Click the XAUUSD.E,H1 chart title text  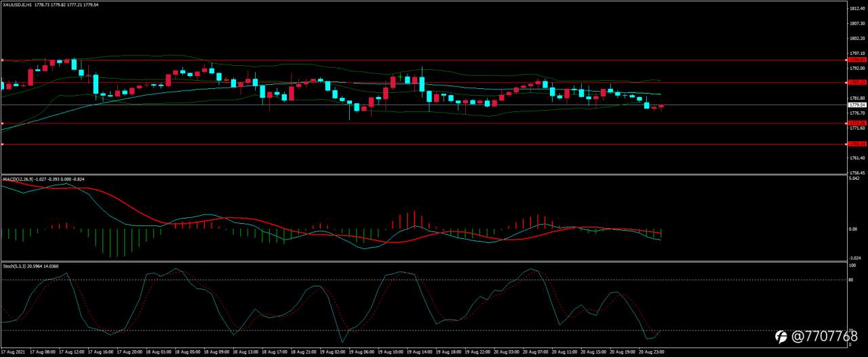point(18,4)
